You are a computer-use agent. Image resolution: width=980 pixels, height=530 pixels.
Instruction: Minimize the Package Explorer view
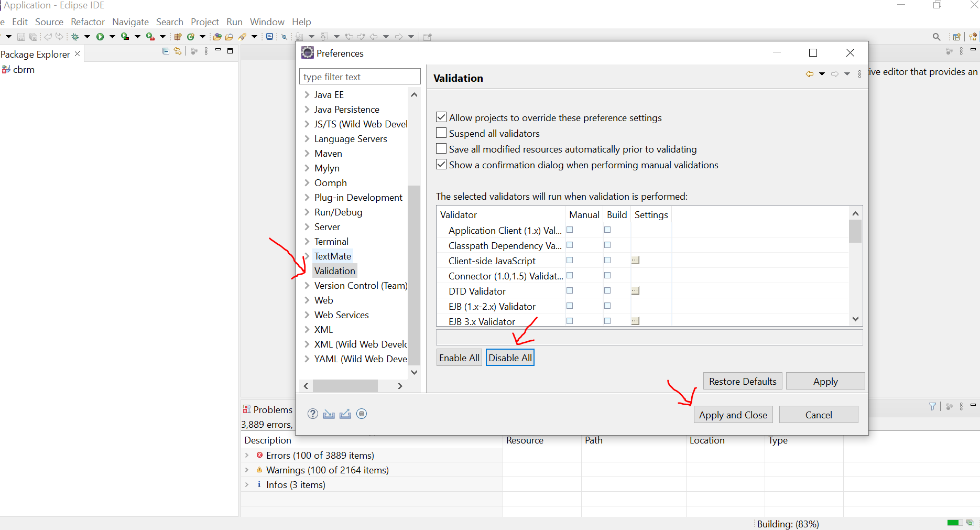(x=218, y=50)
